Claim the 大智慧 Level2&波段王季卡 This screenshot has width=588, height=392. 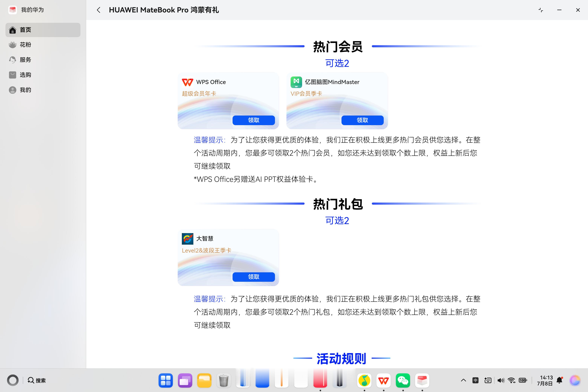[x=253, y=277]
